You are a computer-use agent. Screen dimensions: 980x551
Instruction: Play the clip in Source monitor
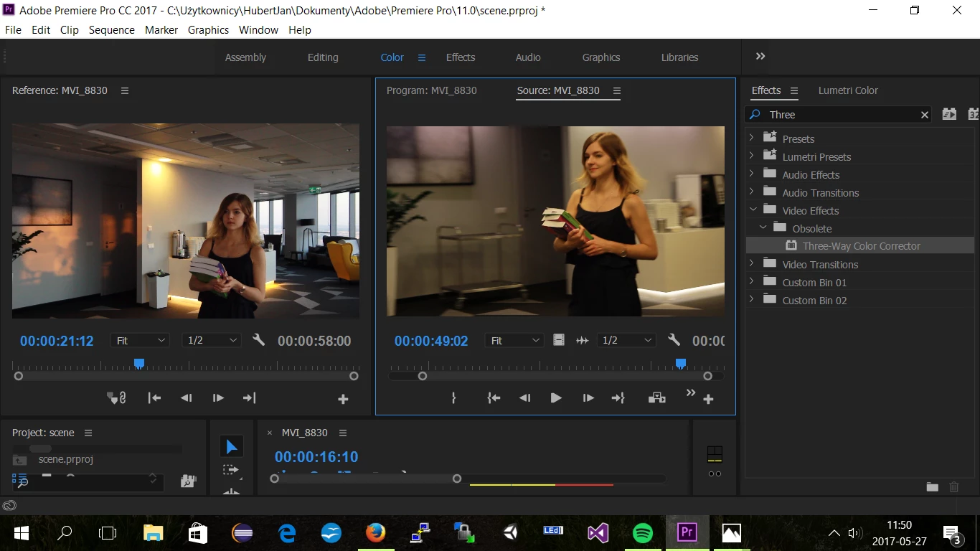pos(556,397)
